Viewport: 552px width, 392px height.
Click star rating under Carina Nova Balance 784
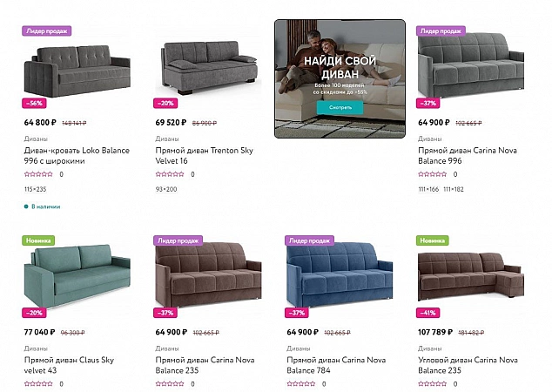tap(301, 383)
